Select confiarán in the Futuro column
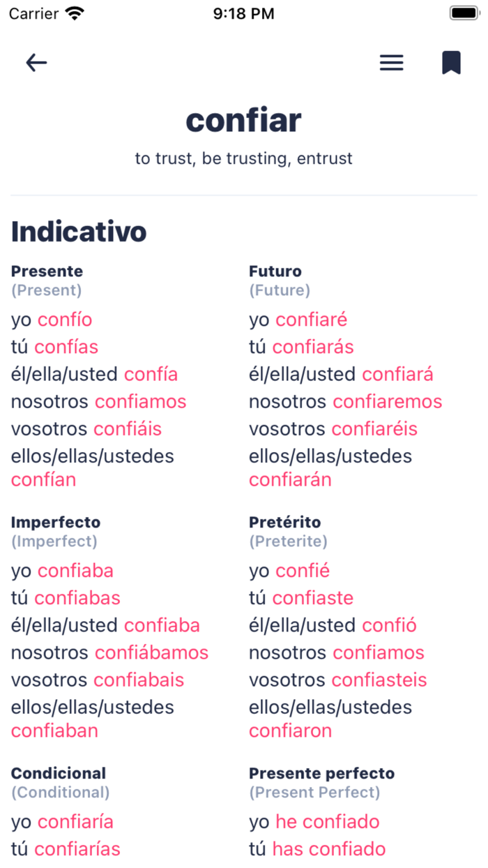Viewport: 488px width, 868px height. (x=291, y=479)
